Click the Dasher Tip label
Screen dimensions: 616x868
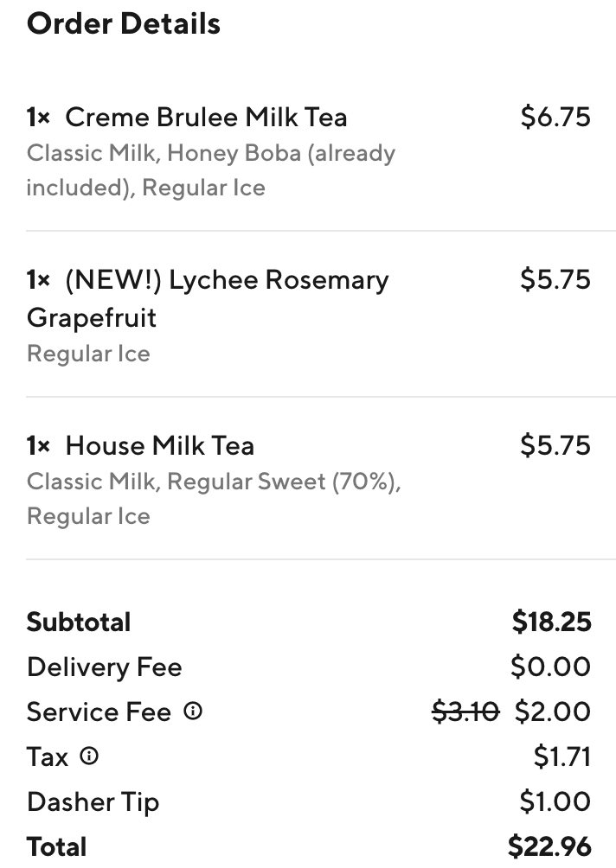click(93, 801)
